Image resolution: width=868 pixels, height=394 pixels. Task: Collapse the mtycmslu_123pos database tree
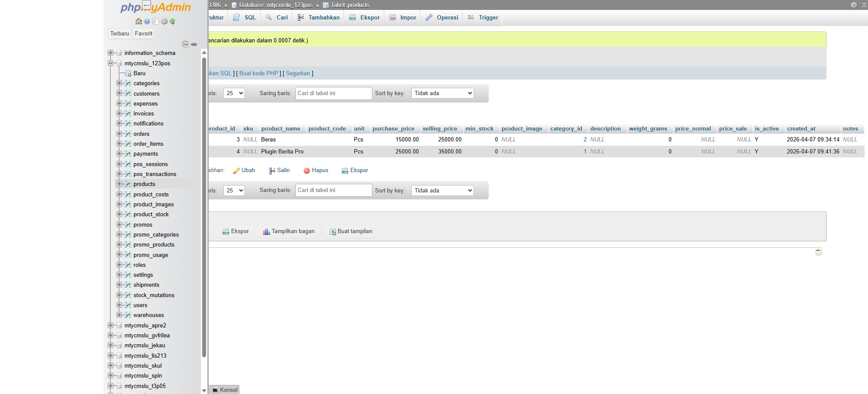[x=111, y=63]
